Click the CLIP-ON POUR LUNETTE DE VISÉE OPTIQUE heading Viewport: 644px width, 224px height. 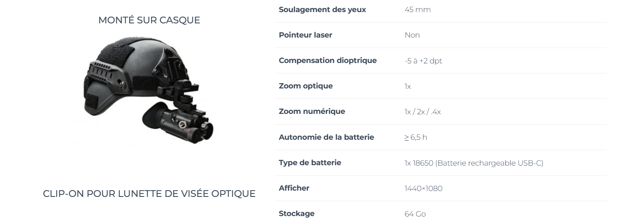(149, 194)
